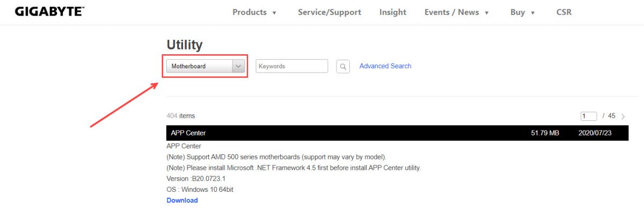Download the APP Center utility
The height and width of the screenshot is (209, 644).
182,200
